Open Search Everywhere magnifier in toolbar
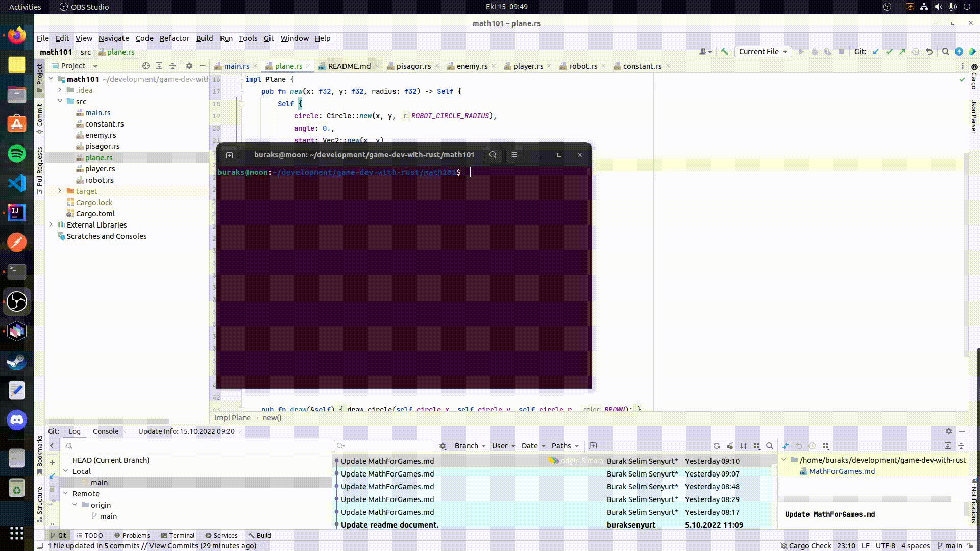Image resolution: width=980 pixels, height=551 pixels. pos(945,52)
